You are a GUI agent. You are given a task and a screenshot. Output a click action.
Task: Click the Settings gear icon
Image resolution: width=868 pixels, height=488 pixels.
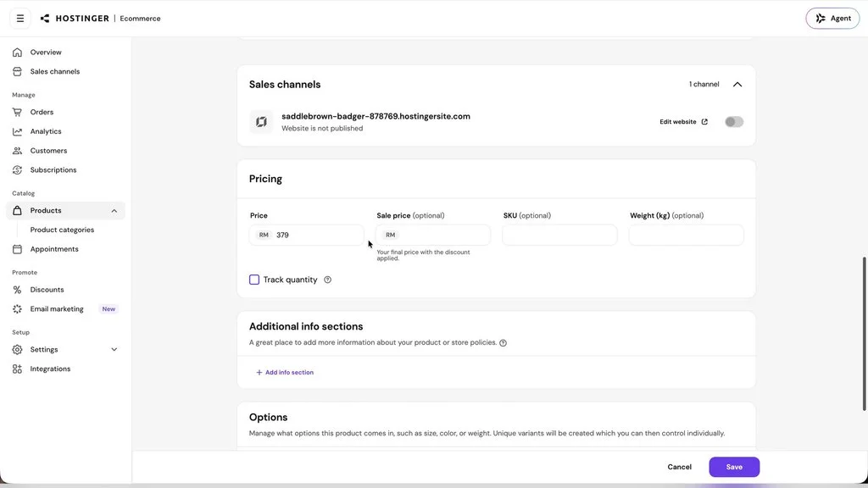point(17,350)
